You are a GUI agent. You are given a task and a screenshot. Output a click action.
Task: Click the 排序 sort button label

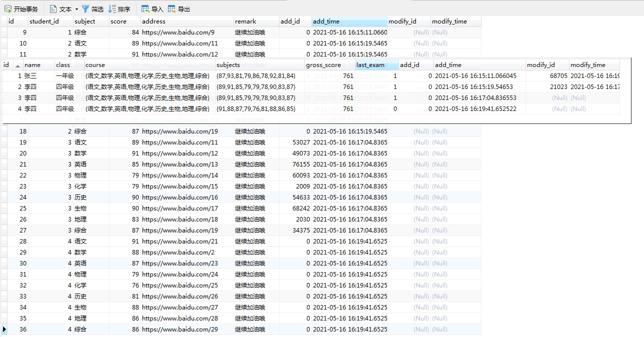[124, 9]
